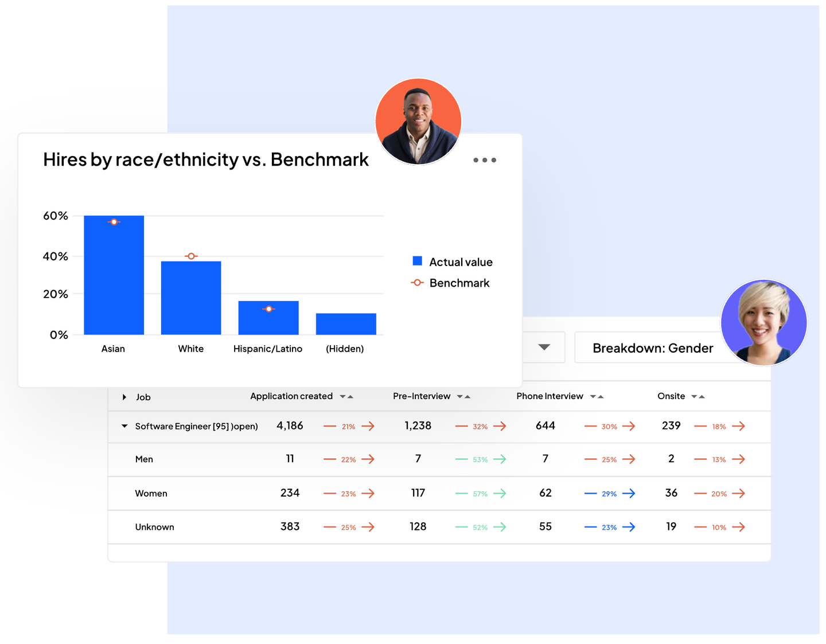This screenshot has width=826, height=644.
Task: Click the 117 value in Women row
Action: click(x=418, y=493)
